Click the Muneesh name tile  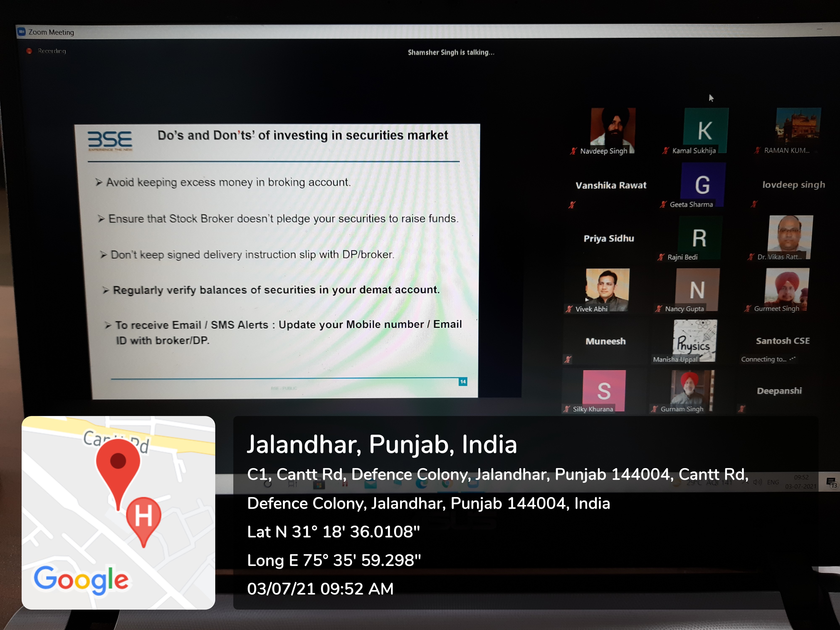605,341
